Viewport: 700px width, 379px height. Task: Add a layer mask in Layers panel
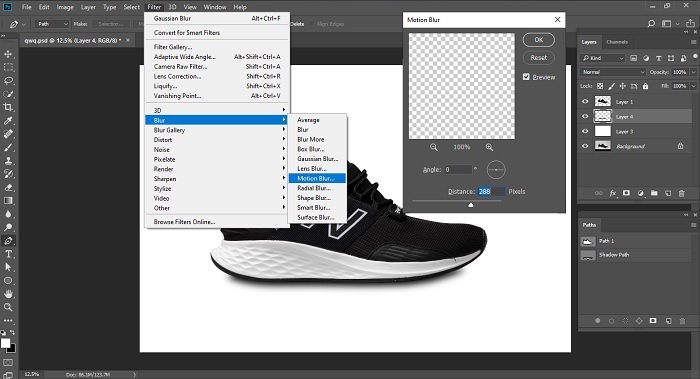(x=626, y=193)
